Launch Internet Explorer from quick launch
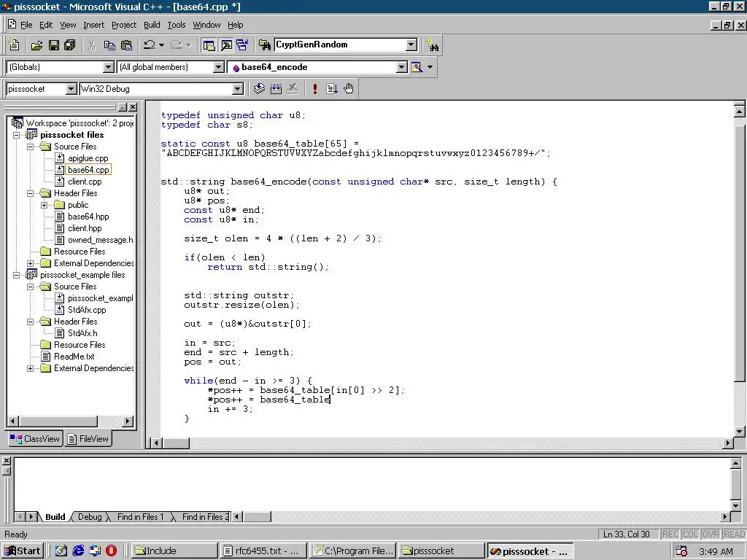 [77, 551]
